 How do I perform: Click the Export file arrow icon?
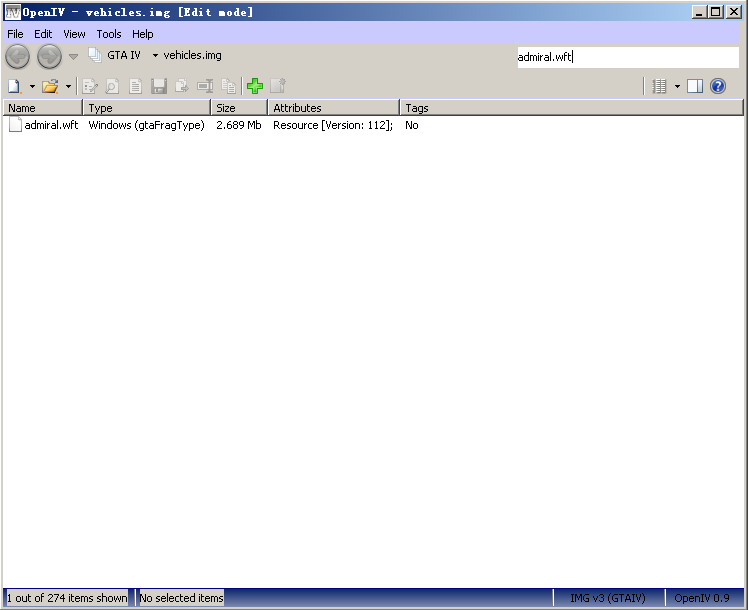(x=182, y=86)
